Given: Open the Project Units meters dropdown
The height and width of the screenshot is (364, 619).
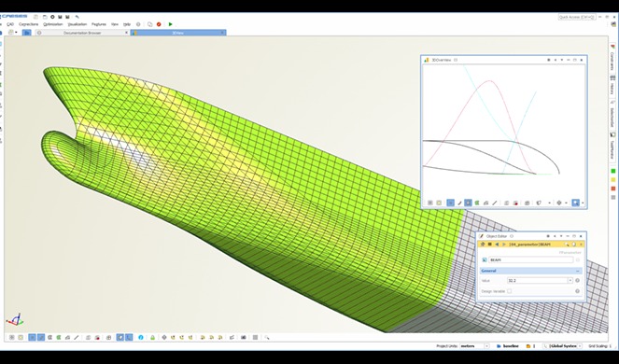Looking at the screenshot, I should tap(486, 346).
